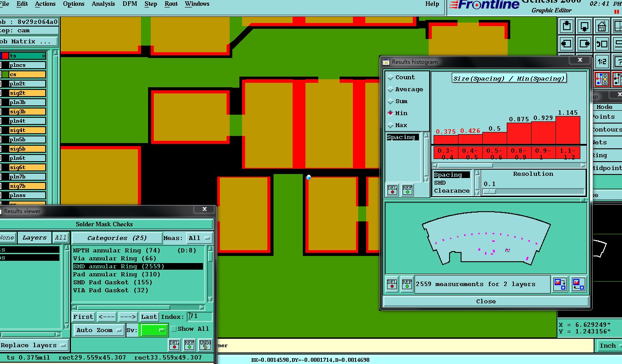Toggle display box of sig2t layer
Image resolution: width=622 pixels, height=364 pixels.
tap(0, 93)
